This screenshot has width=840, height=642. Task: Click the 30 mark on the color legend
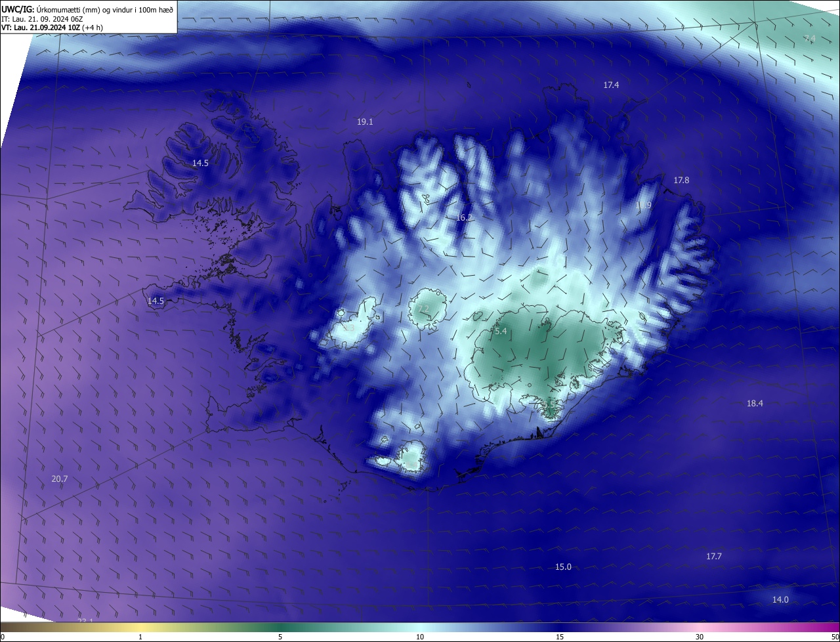tap(700, 637)
